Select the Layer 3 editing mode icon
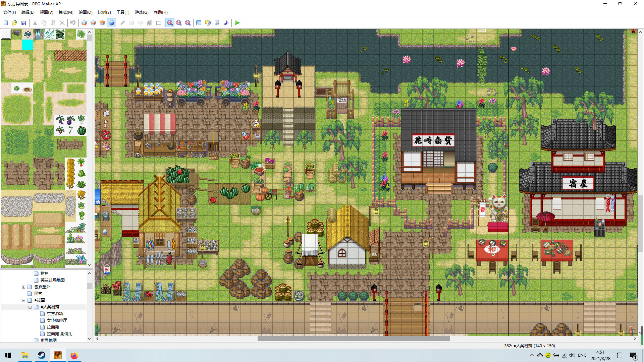Screen dimensions: 644x362 102,23
